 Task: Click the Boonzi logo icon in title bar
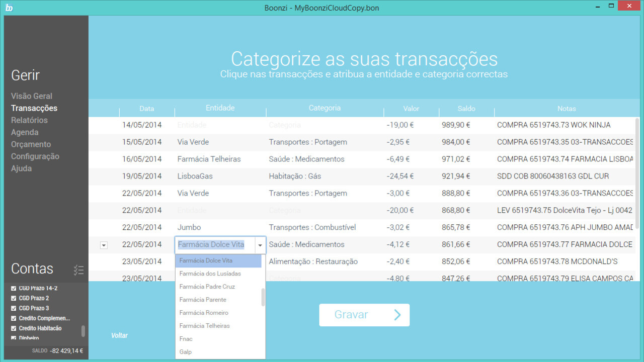[9, 8]
